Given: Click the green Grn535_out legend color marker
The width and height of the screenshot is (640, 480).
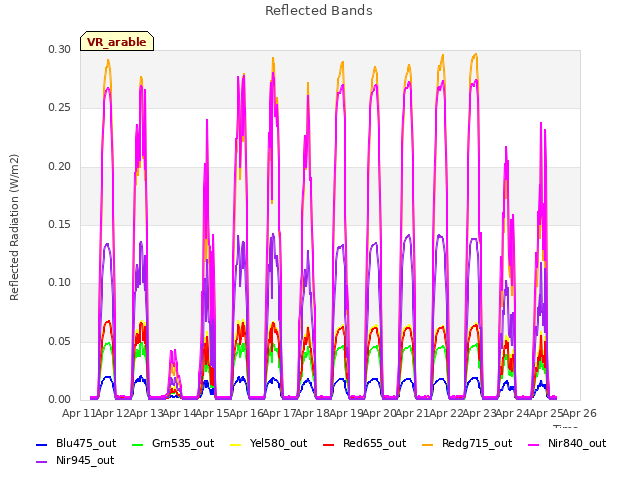Looking at the screenshot, I should point(138,444).
